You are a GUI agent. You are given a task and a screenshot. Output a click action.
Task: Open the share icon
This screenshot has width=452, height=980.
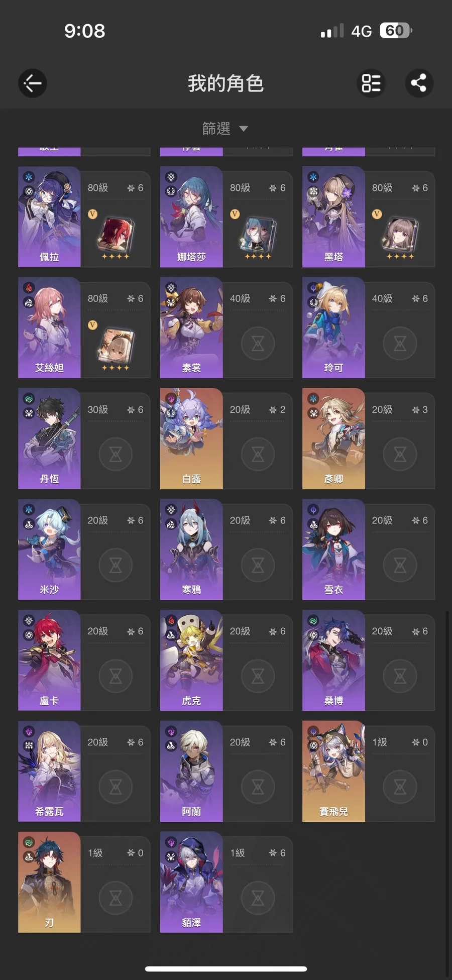tap(419, 83)
